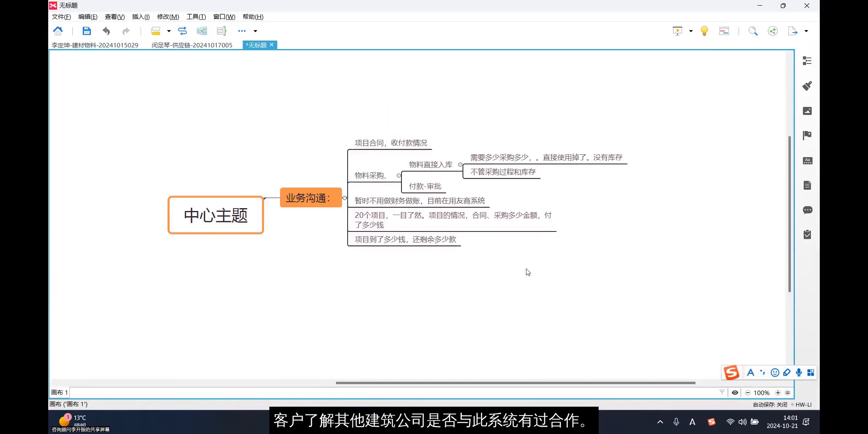Open the 工具 menu
Screen dimensions: 868x434
(x=196, y=16)
